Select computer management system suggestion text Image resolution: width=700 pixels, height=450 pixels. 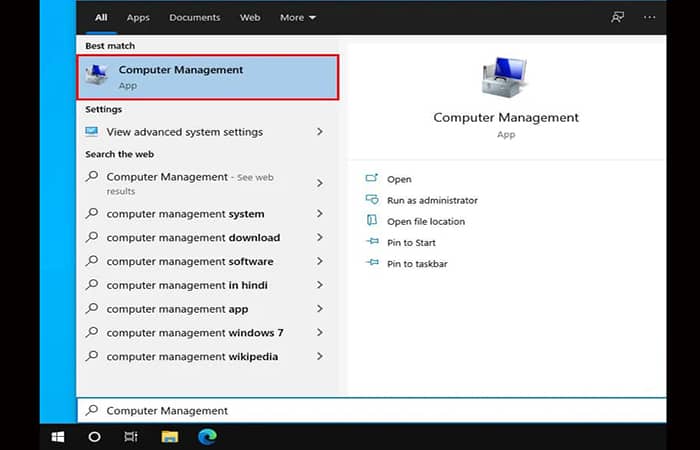coord(185,214)
